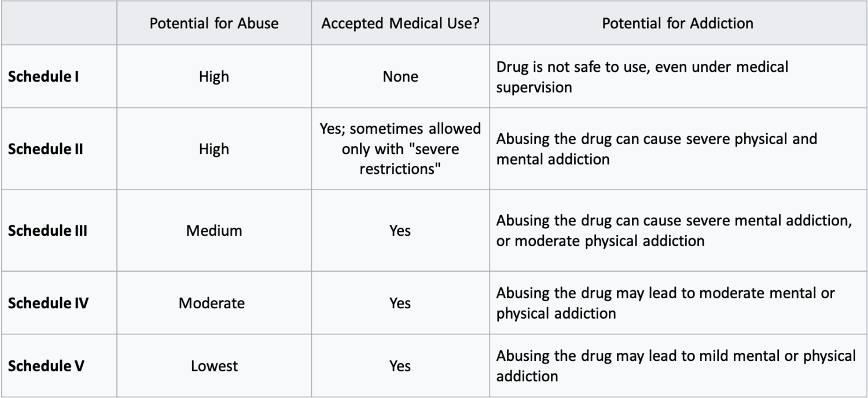The height and width of the screenshot is (398, 868).
Task: Select the "severe physical and mental addiction" text
Action: tap(657, 149)
